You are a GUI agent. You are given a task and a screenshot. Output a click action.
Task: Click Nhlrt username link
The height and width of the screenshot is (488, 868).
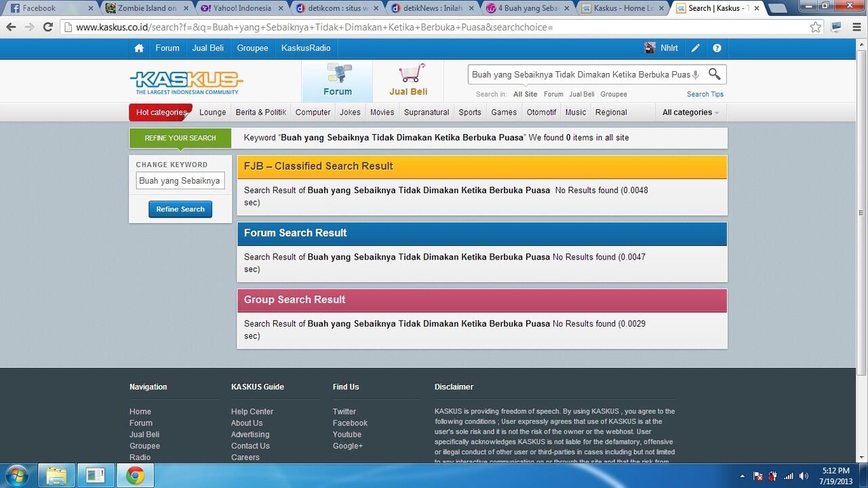(x=669, y=48)
